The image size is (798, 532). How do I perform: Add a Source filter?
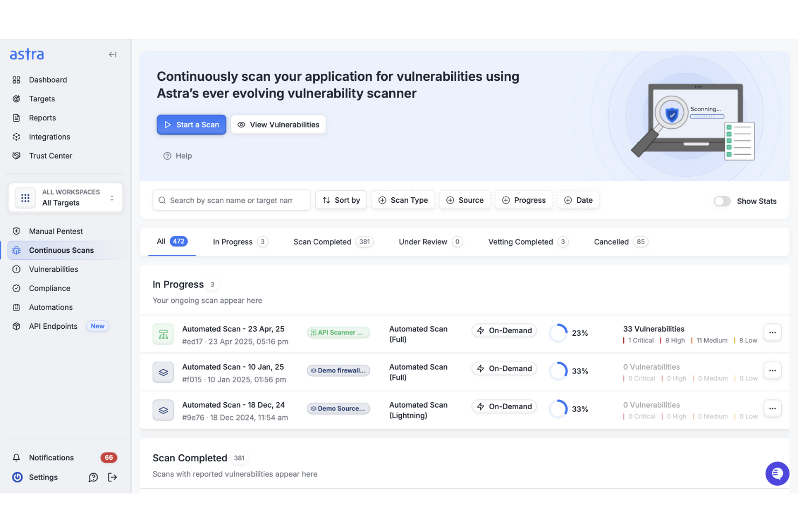pos(465,200)
